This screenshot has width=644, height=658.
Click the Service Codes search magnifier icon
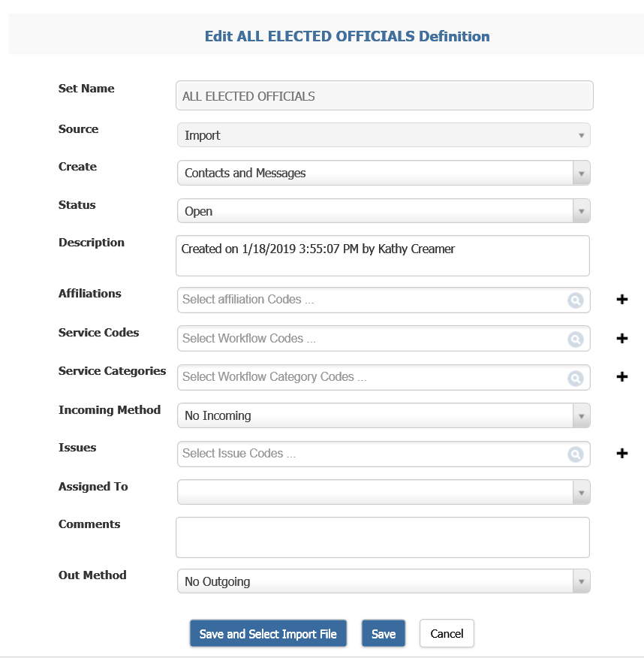[575, 339]
